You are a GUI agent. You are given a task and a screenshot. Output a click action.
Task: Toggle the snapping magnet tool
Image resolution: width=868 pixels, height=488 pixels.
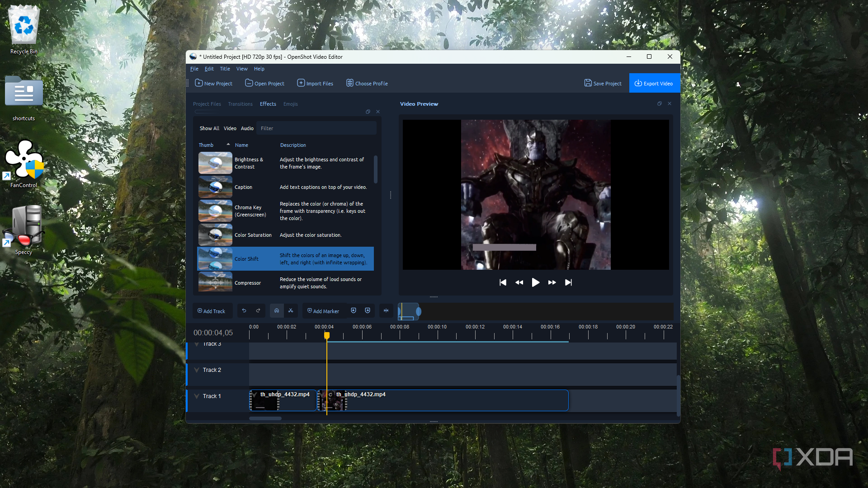(x=277, y=311)
